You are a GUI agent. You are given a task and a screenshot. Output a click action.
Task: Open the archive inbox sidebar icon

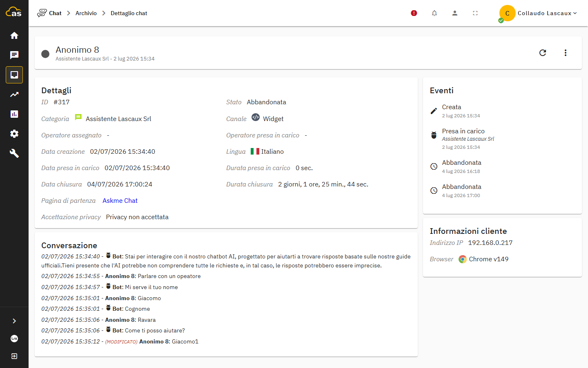[x=14, y=75]
